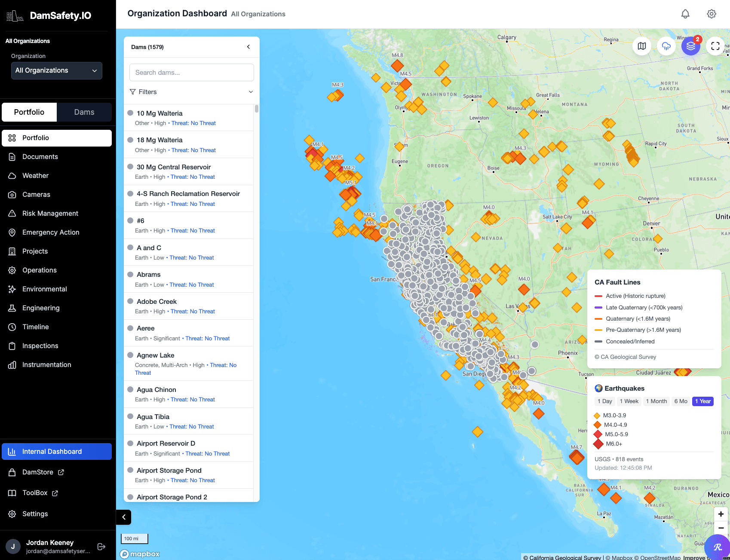Open Documents in sidebar
Image resolution: width=730 pixels, height=560 pixels.
coord(57,157)
